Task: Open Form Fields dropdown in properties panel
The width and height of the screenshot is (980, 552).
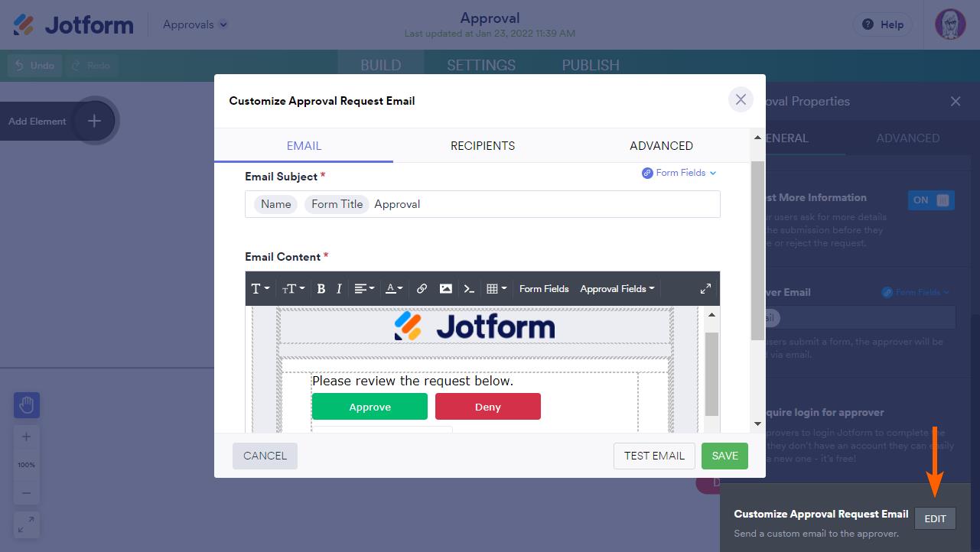Action: [915, 292]
